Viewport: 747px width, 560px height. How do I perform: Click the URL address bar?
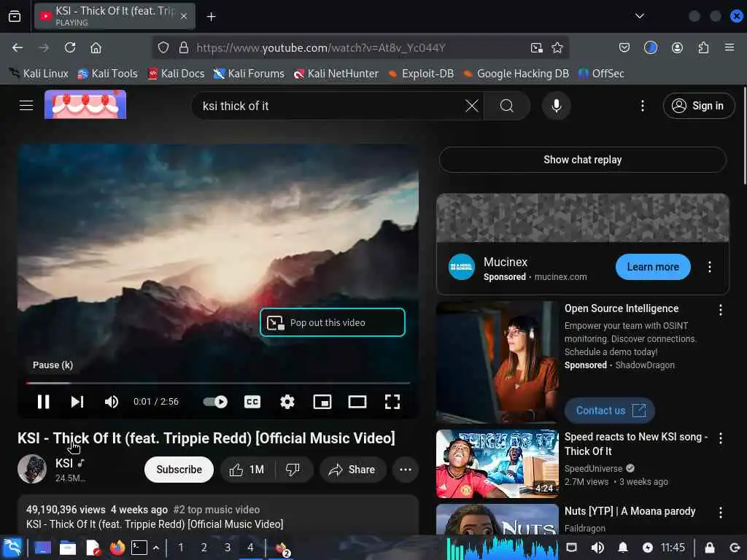click(x=360, y=47)
